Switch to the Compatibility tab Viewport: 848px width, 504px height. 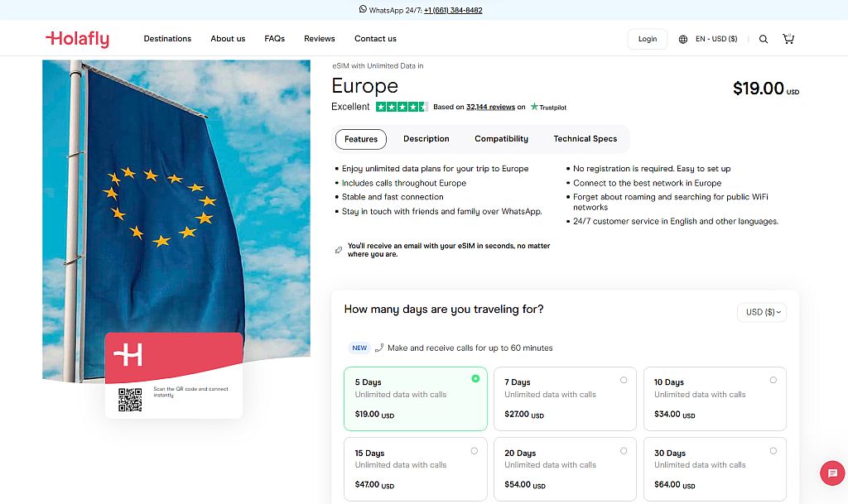[x=501, y=139]
